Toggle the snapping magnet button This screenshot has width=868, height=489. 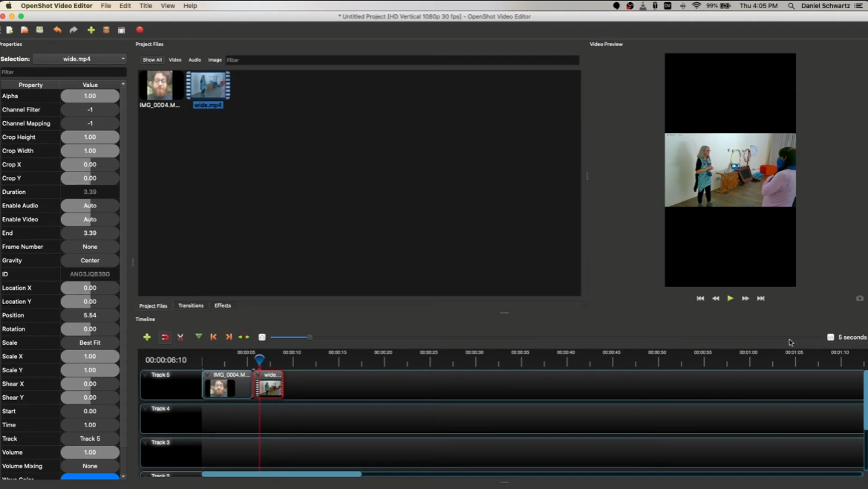pyautogui.click(x=165, y=337)
